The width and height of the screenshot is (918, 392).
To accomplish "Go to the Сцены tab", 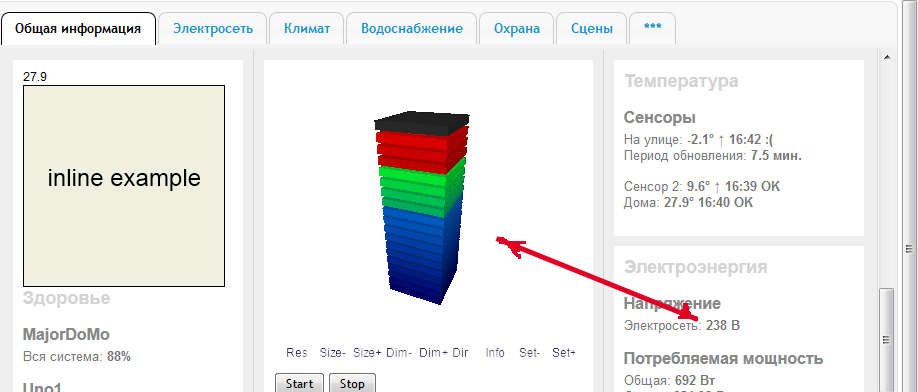I will pyautogui.click(x=591, y=29).
